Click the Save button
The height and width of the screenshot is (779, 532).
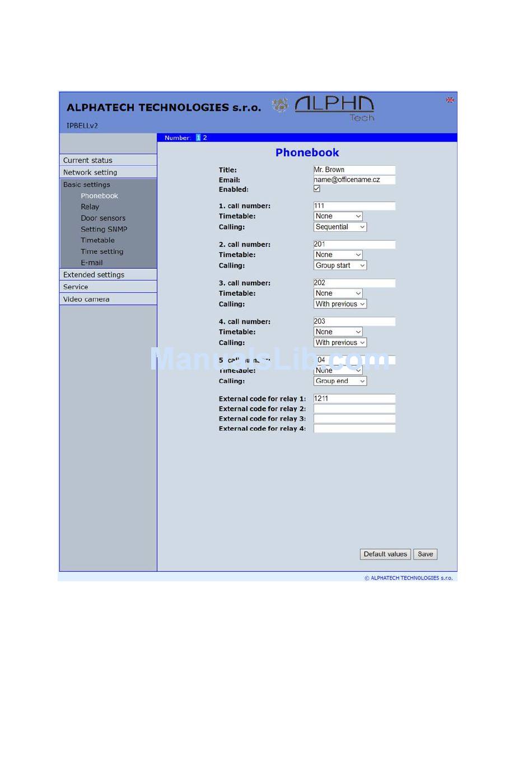point(426,554)
